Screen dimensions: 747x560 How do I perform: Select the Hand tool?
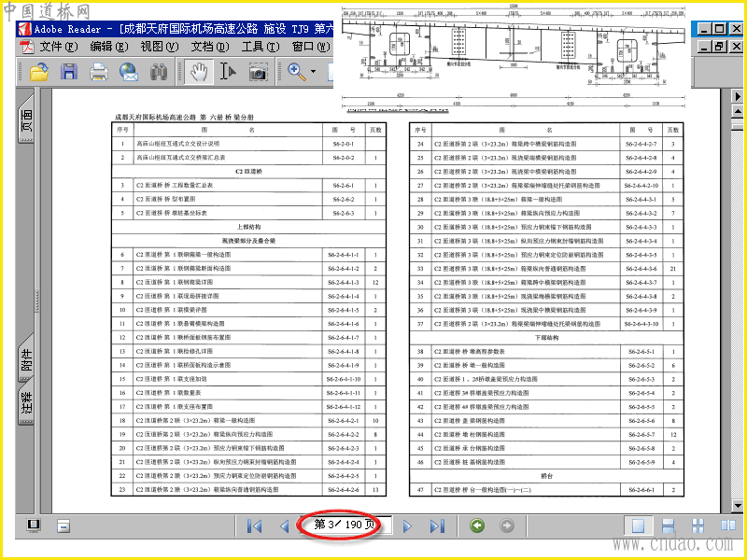(x=199, y=72)
